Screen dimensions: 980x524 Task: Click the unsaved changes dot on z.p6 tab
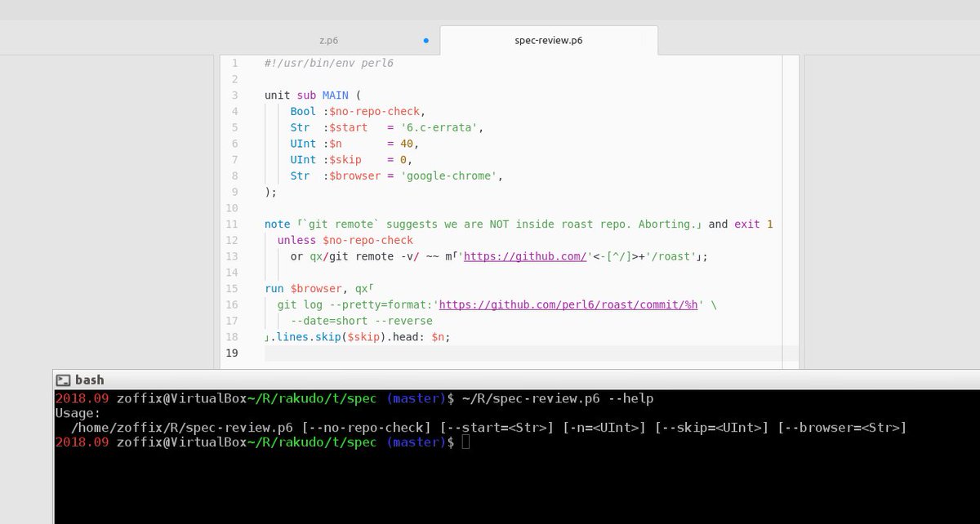coord(425,39)
